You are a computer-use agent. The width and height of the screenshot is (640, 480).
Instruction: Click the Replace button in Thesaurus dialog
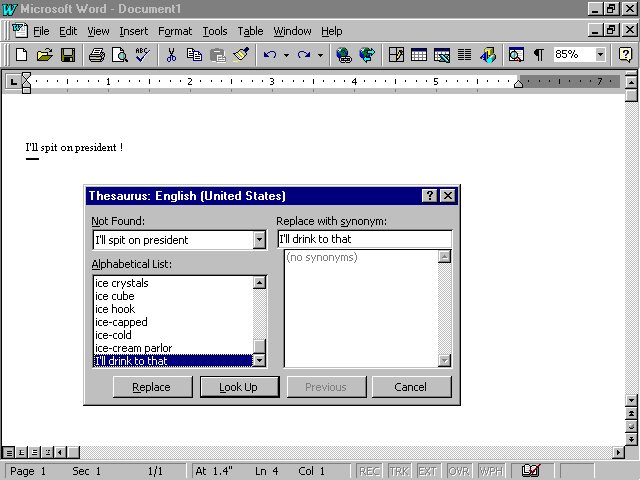[151, 387]
